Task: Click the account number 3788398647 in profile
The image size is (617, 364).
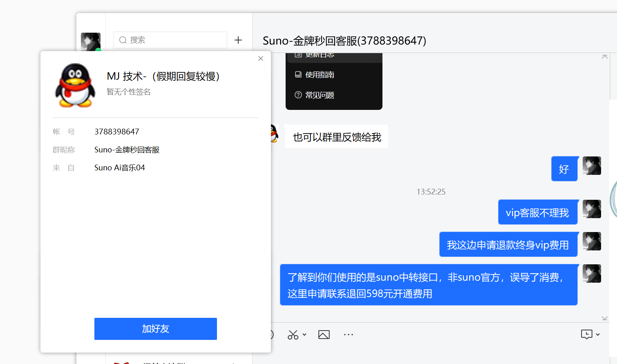Action: pos(117,132)
